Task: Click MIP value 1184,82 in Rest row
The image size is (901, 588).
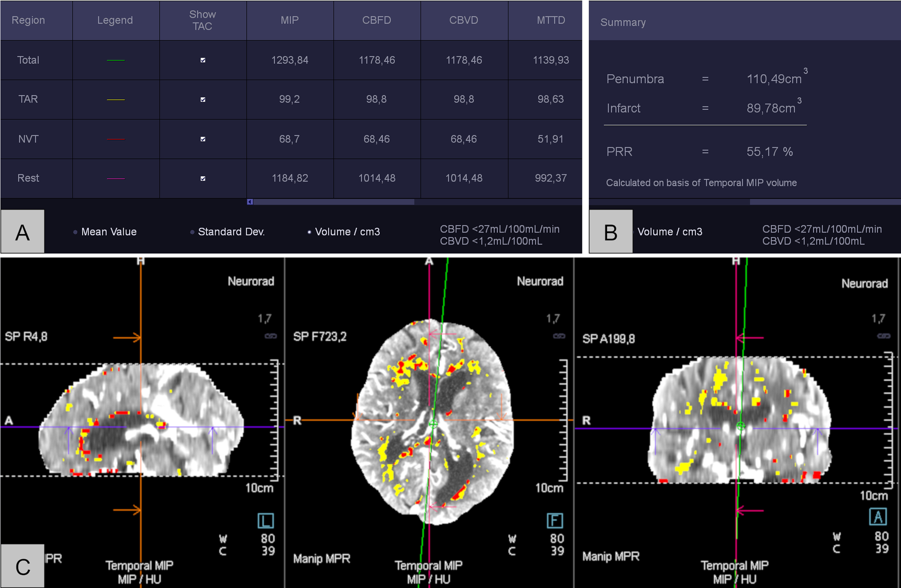Action: [x=290, y=178]
